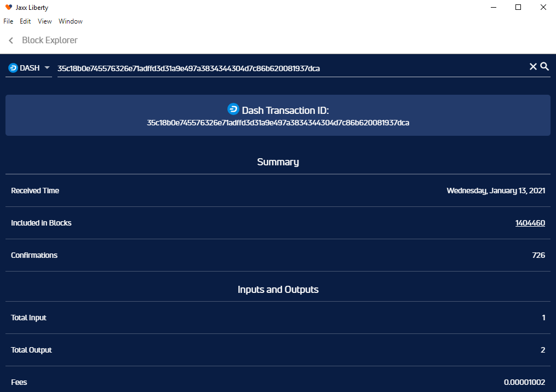Maximize the Jaxx Liberty window

(518, 7)
